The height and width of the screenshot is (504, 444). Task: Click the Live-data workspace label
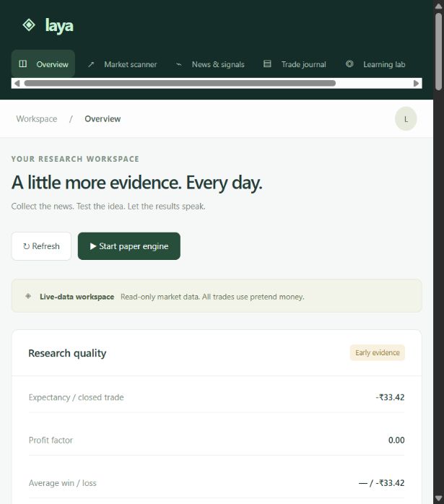77,297
